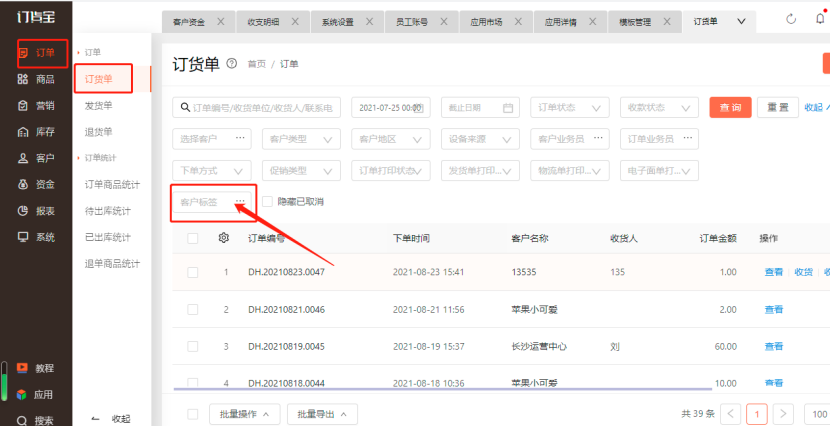Open the 客户地区 dropdown
This screenshot has width=831, height=426.
(391, 139)
